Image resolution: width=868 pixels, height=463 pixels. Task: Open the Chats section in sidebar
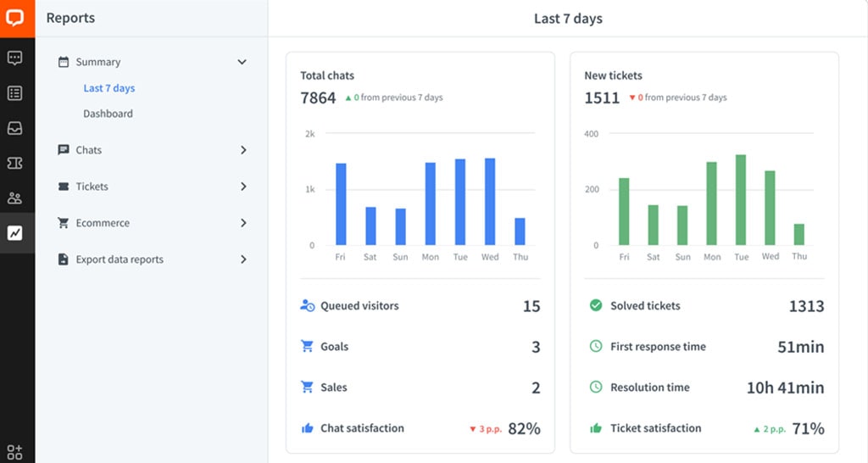(15, 59)
